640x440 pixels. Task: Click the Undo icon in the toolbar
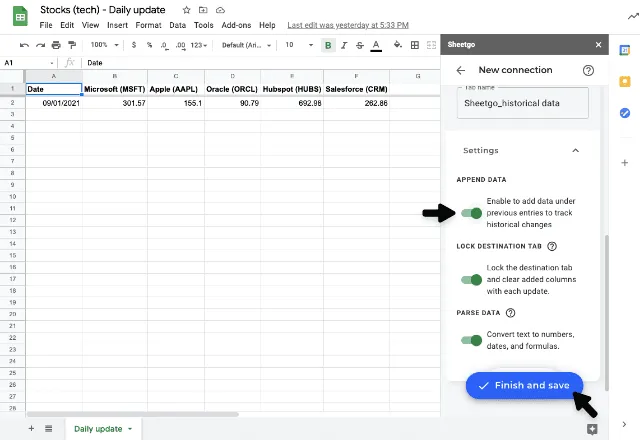[24, 45]
